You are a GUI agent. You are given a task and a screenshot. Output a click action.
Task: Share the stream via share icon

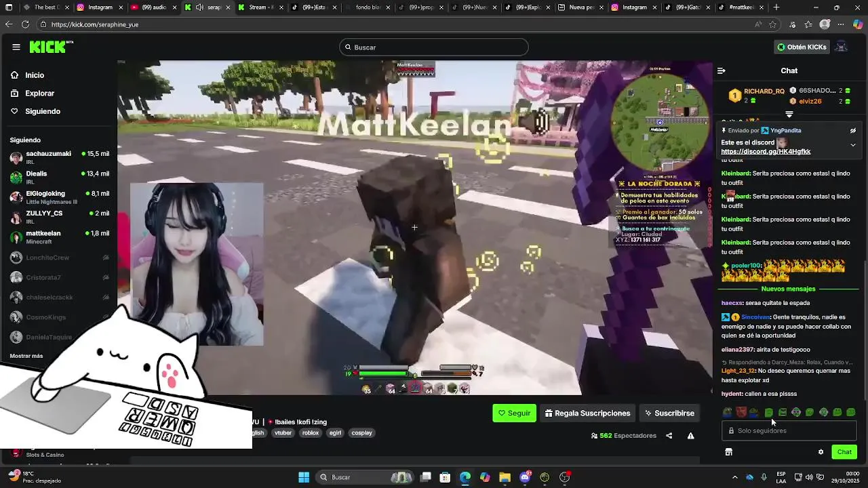(x=669, y=436)
